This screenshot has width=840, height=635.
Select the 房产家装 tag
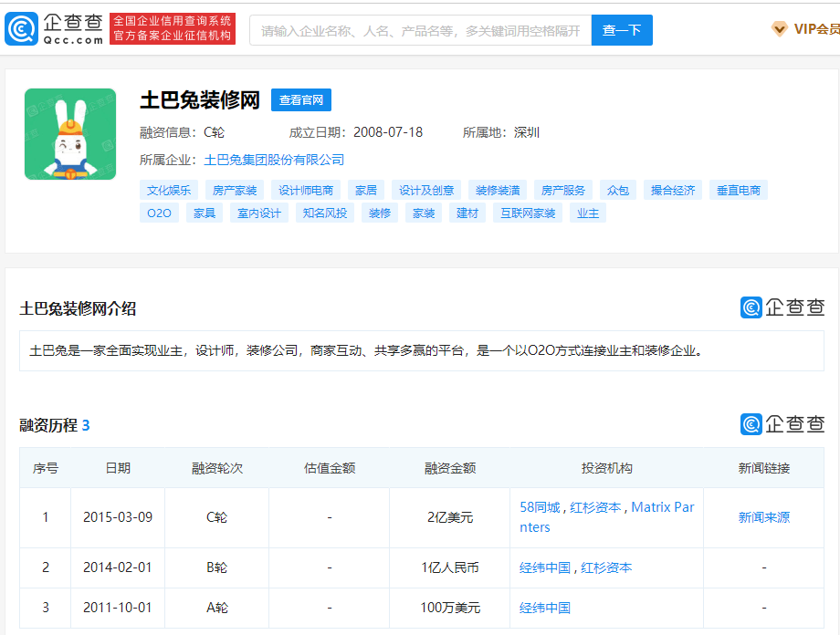click(235, 190)
